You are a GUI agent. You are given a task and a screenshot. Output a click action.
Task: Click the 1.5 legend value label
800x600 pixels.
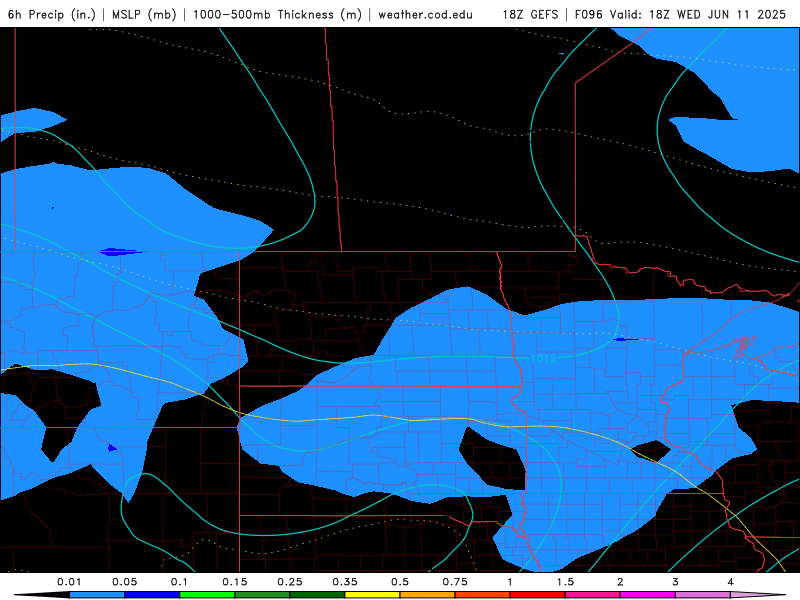point(565,582)
